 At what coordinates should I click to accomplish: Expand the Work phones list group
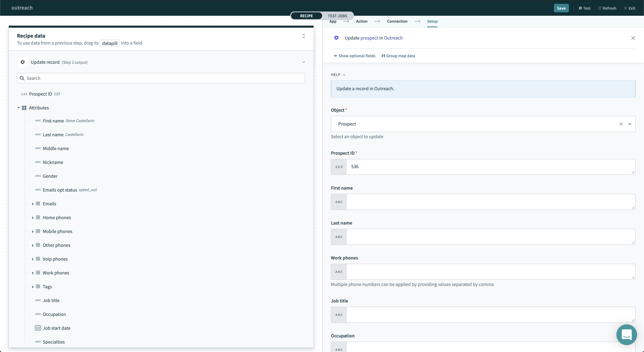(32, 273)
